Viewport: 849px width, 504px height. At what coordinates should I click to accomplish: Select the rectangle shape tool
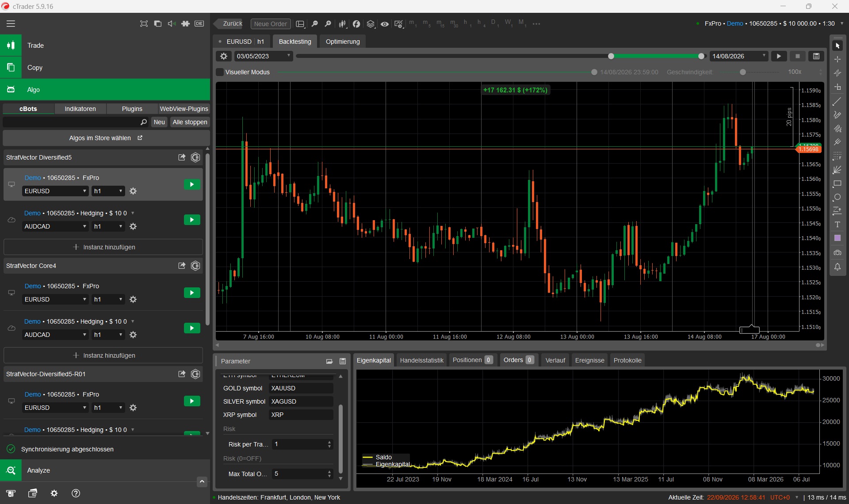838,183
